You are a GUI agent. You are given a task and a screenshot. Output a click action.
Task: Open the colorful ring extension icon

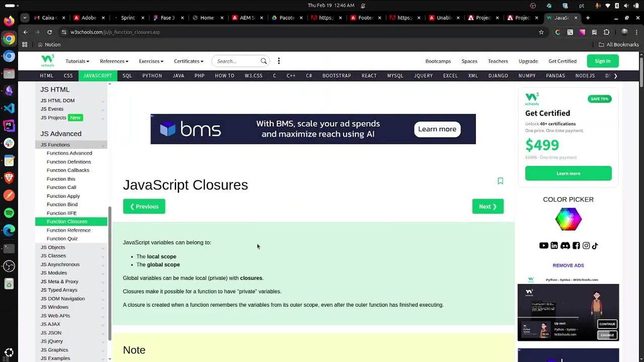557,32
